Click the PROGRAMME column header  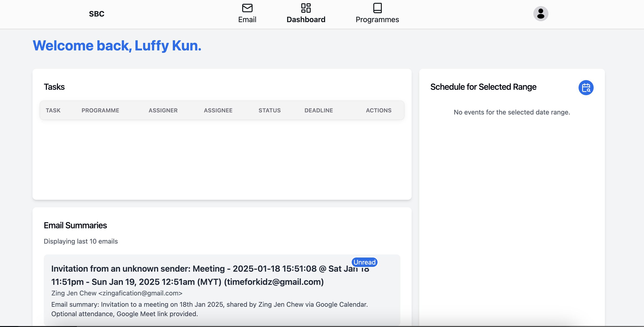100,110
